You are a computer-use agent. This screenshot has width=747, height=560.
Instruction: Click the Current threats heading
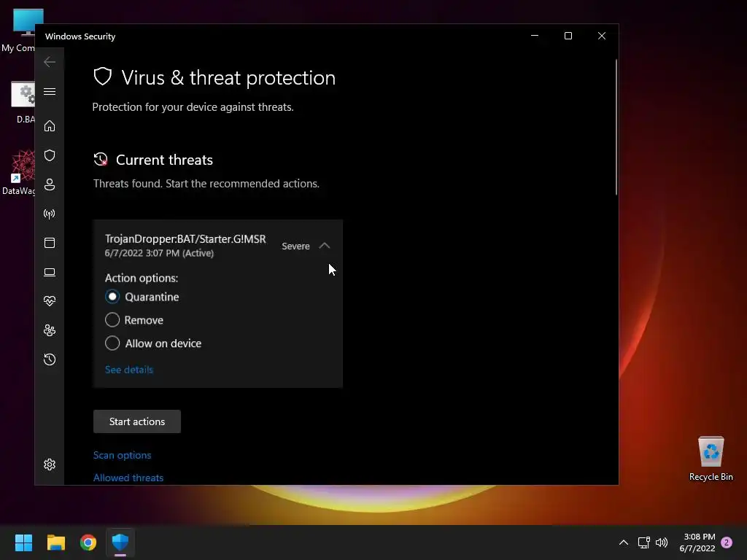pyautogui.click(x=164, y=160)
